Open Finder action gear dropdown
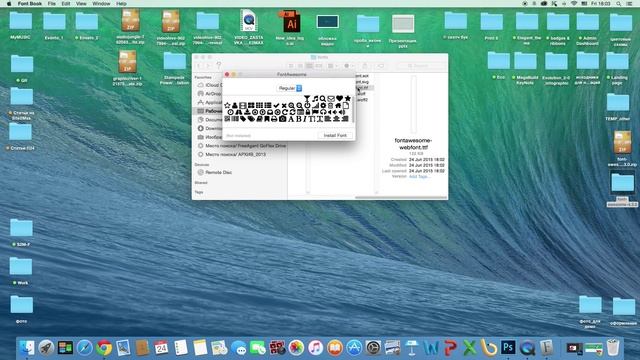Image resolution: width=640 pixels, height=360 pixels. (348, 66)
